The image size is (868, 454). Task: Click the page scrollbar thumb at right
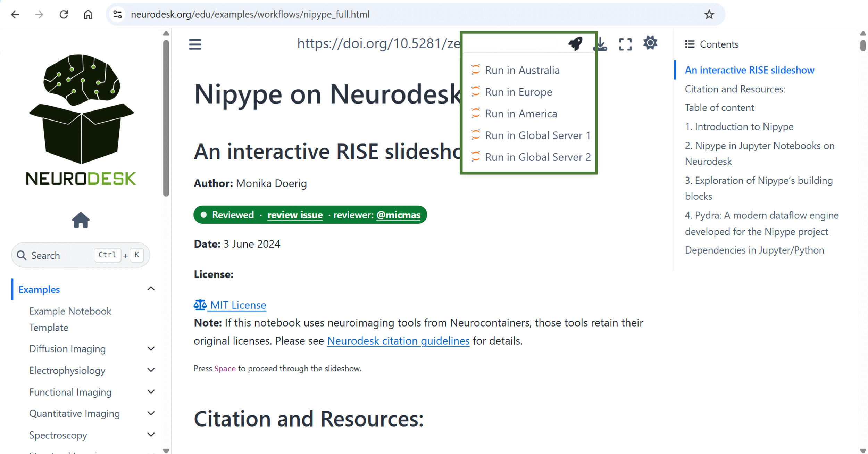click(x=863, y=46)
